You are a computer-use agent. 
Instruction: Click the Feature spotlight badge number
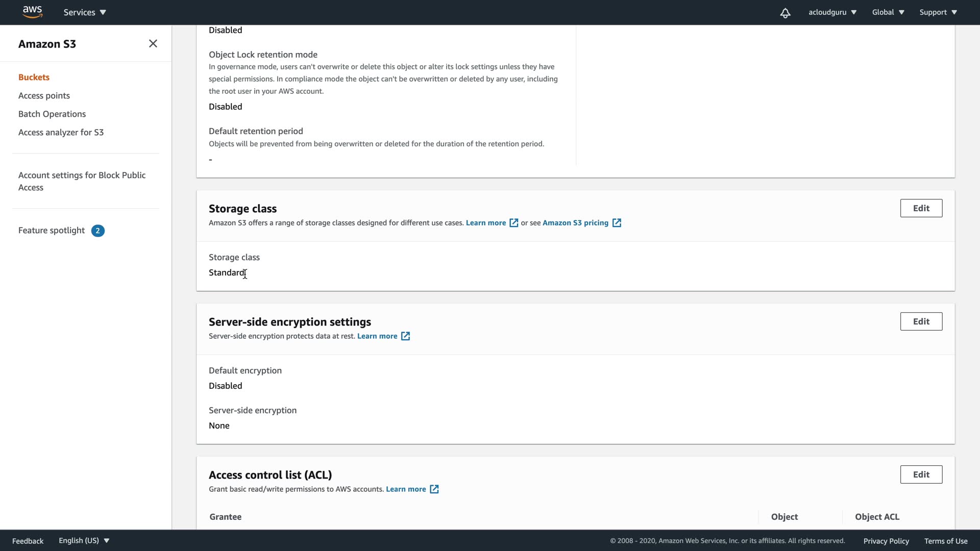point(98,231)
